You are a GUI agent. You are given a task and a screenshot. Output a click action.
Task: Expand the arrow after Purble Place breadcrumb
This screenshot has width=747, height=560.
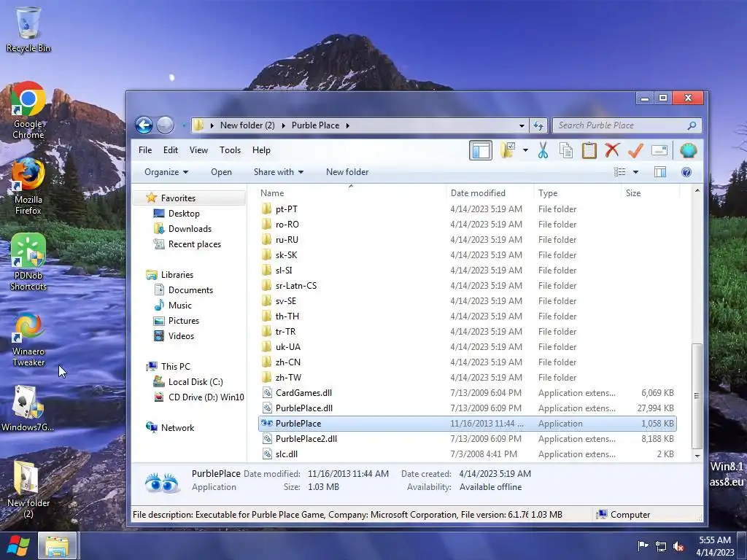(x=347, y=125)
